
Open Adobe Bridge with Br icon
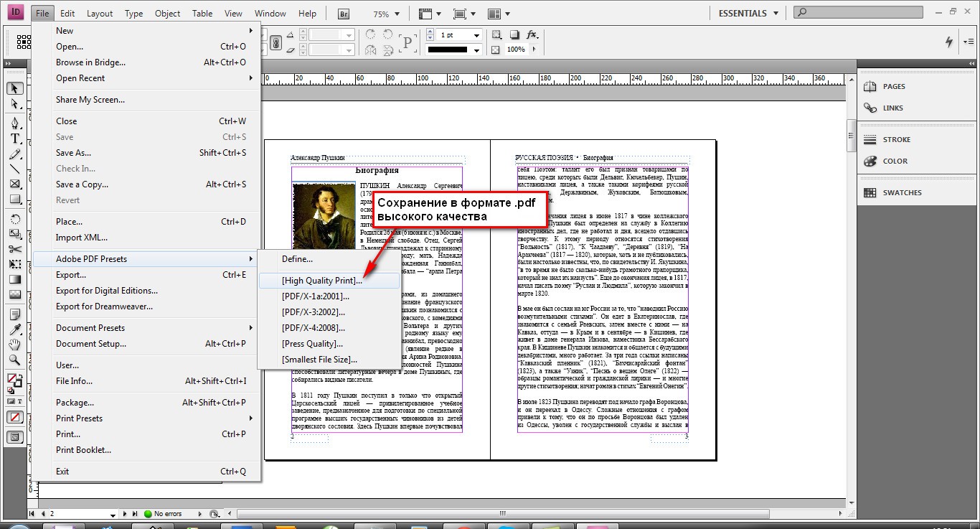[343, 14]
